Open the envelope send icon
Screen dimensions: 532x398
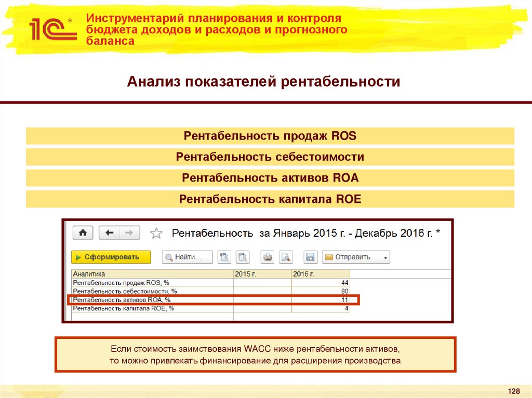click(329, 256)
